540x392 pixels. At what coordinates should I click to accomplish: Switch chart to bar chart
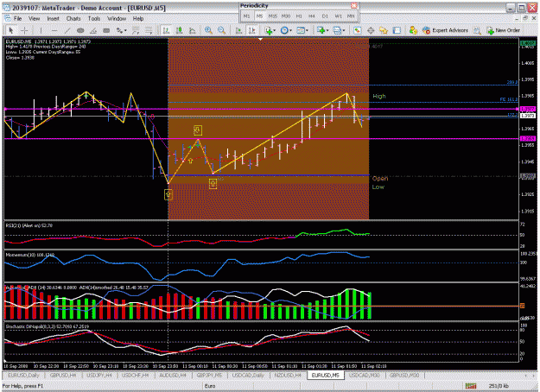coord(166,30)
